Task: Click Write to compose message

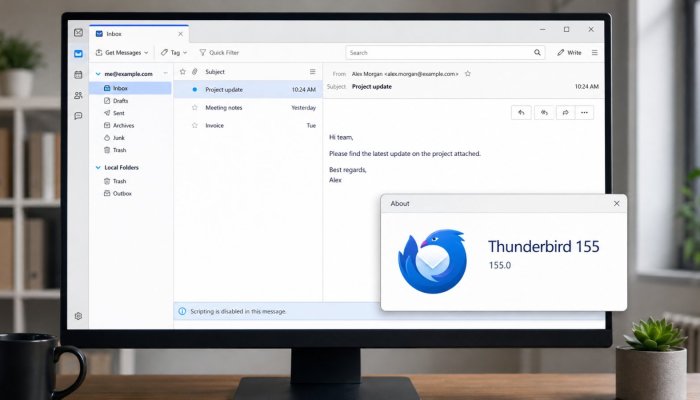Action: 569,52
